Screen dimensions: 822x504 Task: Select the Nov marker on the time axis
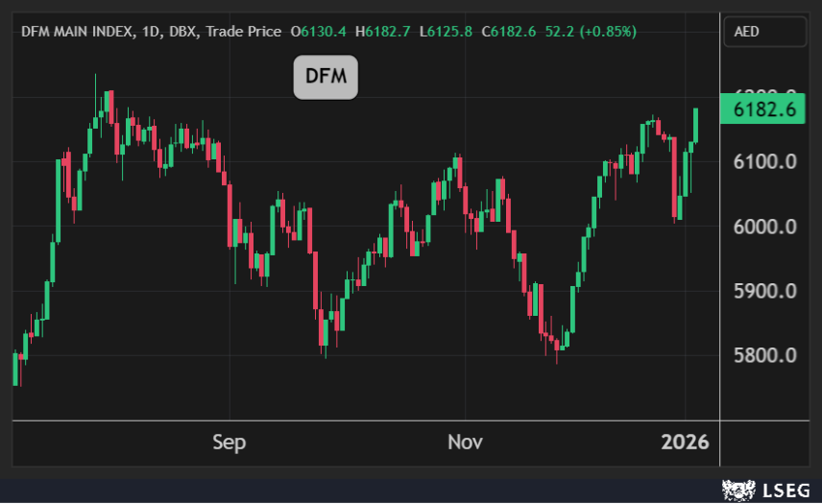(464, 443)
